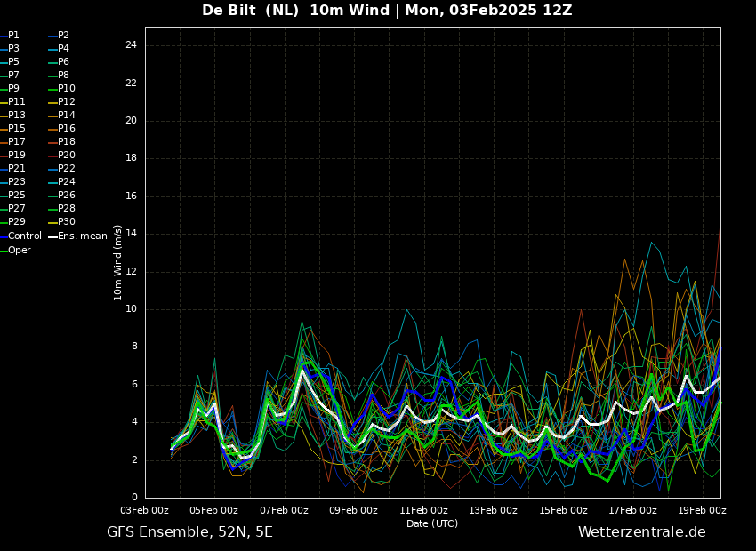Click the P1 legend entry

13,36
